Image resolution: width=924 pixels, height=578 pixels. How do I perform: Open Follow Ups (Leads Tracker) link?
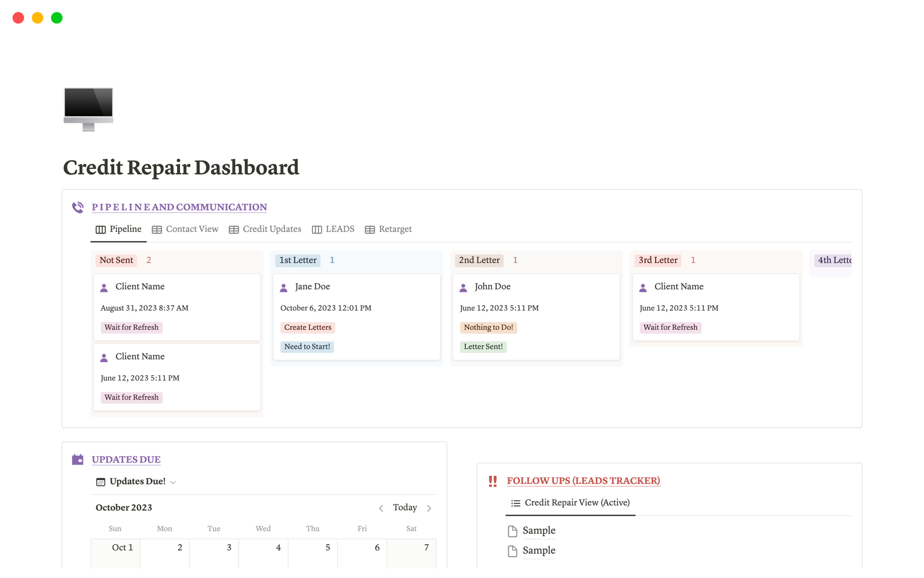[583, 481]
